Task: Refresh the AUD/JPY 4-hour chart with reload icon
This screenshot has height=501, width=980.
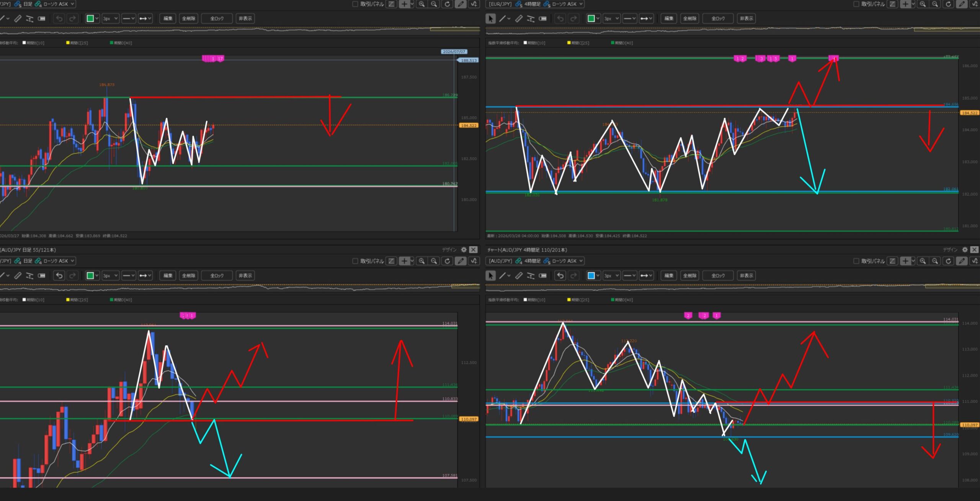Action: pyautogui.click(x=948, y=261)
